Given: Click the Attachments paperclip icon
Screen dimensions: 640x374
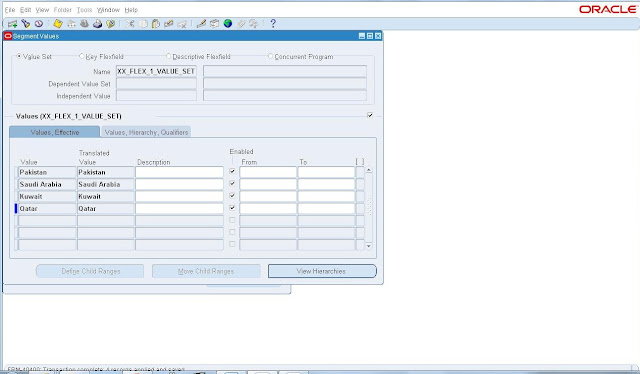Looking at the screenshot, I should click(241, 24).
